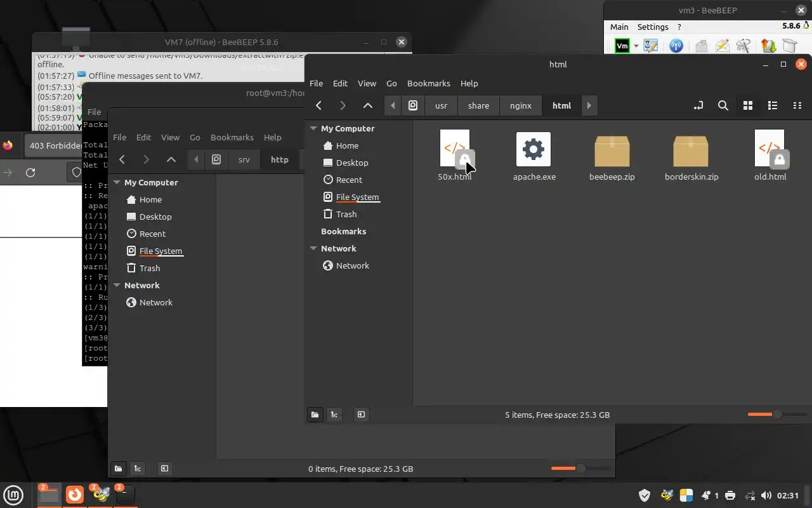Open Linux Mint start menu

(x=13, y=495)
